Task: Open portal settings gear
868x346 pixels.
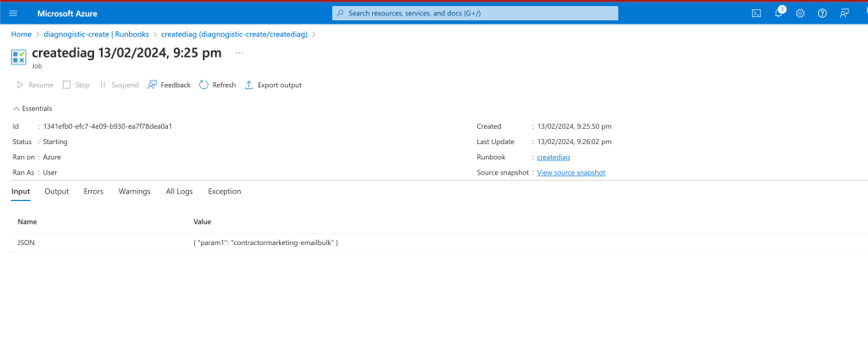Action: click(800, 14)
